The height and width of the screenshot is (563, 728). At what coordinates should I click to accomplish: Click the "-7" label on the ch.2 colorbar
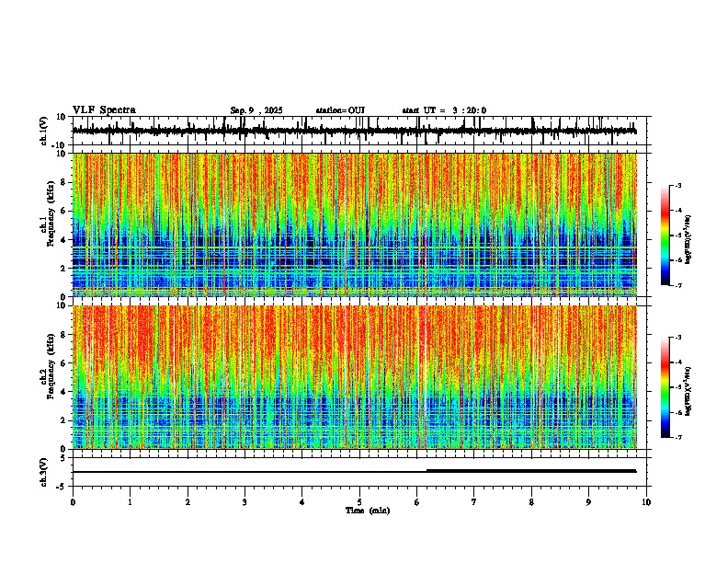(678, 437)
